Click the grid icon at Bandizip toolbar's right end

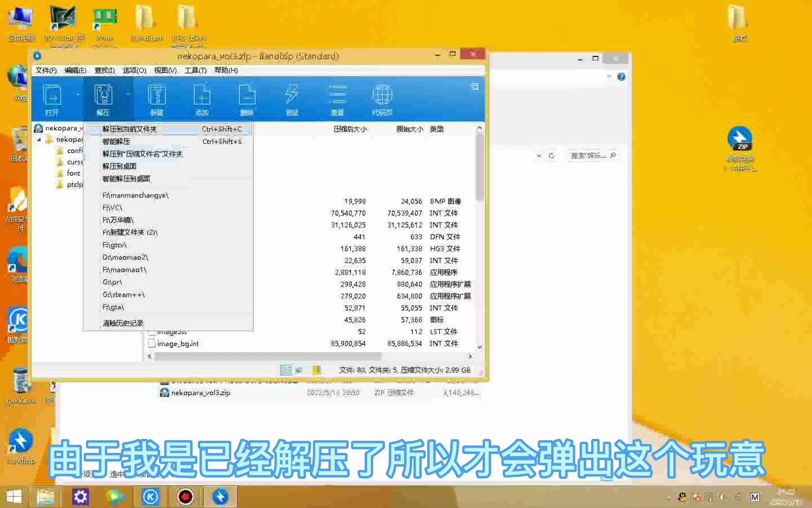click(x=474, y=86)
